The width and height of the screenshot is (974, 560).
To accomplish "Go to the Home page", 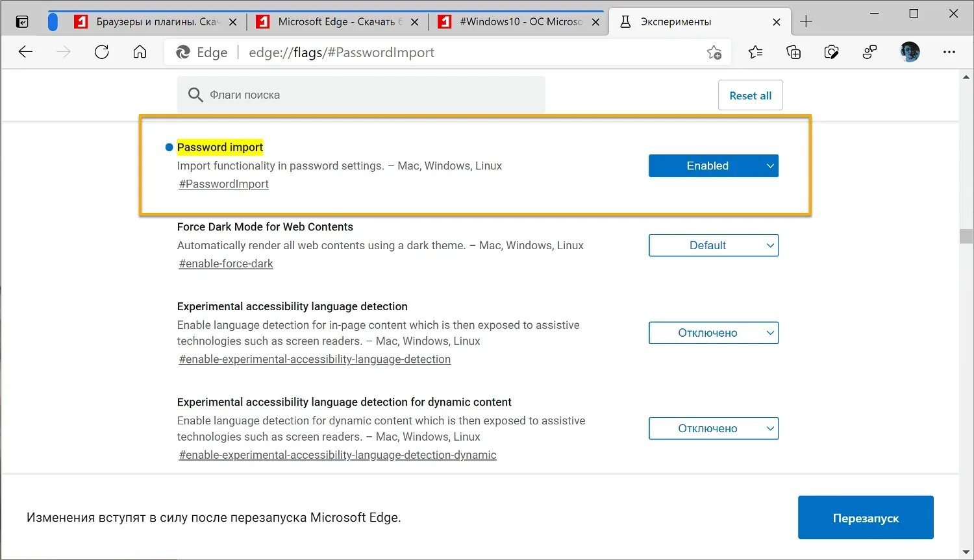I will [x=140, y=52].
